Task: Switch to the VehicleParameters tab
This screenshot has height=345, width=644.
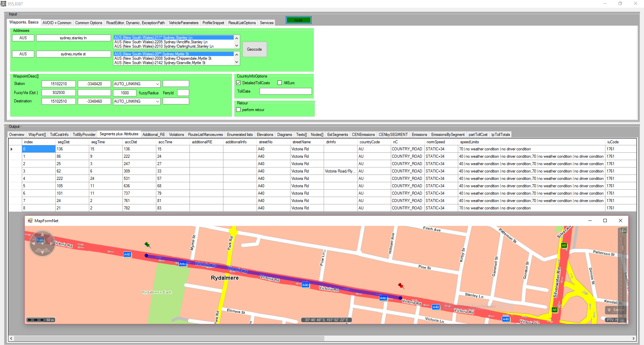Action: [x=183, y=23]
